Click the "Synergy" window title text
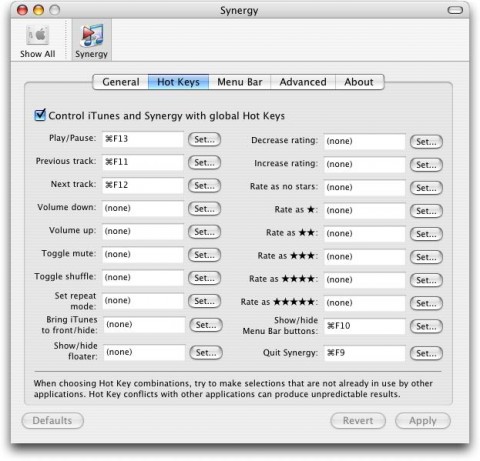The width and height of the screenshot is (480, 461). [x=239, y=10]
